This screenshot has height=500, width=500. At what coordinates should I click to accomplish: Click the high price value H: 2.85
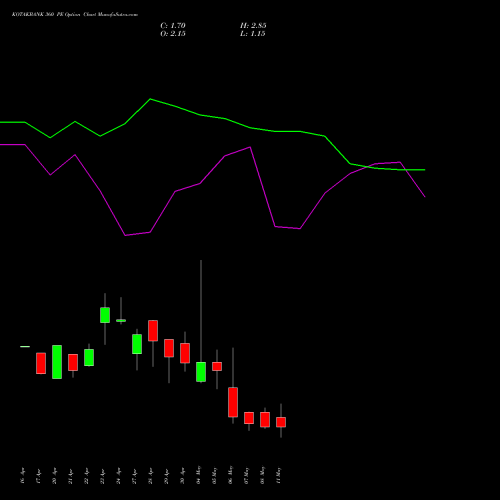click(253, 26)
